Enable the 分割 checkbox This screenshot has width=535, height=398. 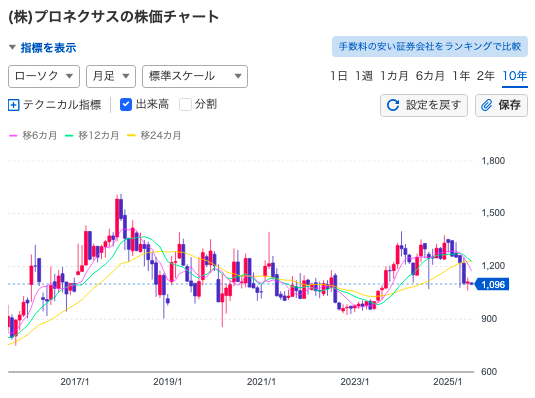coord(185,104)
